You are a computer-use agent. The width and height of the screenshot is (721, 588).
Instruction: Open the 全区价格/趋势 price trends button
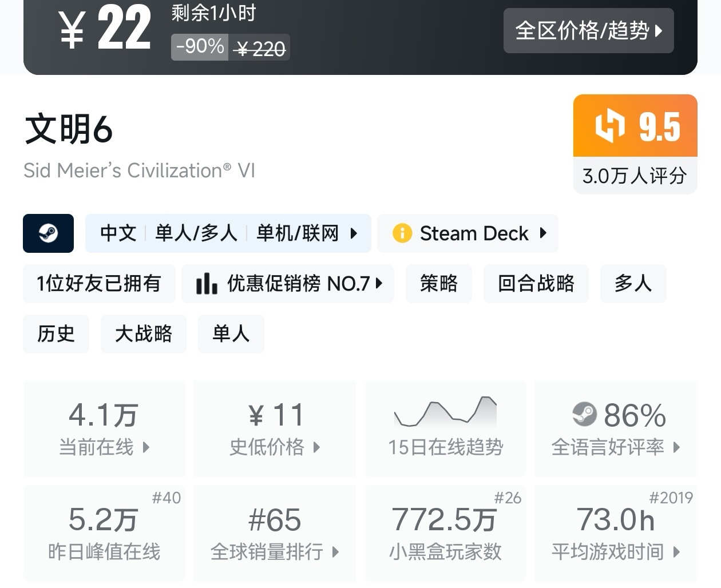pos(588,31)
